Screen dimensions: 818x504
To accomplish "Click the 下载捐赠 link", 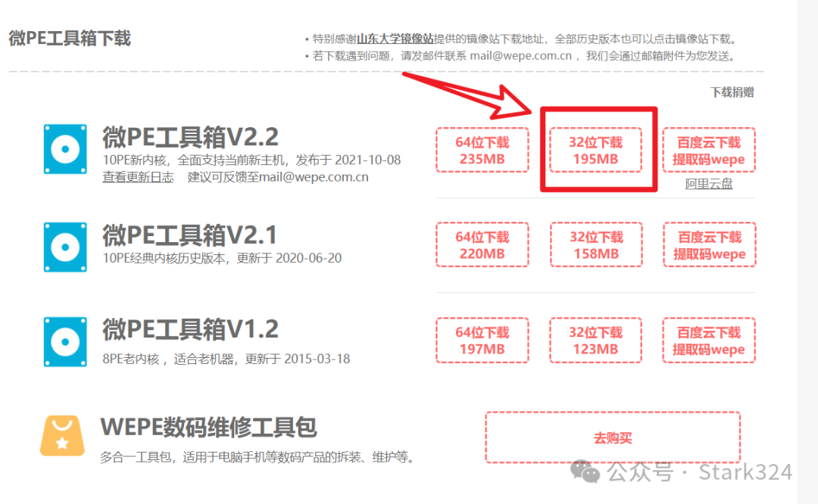I will click(x=732, y=93).
